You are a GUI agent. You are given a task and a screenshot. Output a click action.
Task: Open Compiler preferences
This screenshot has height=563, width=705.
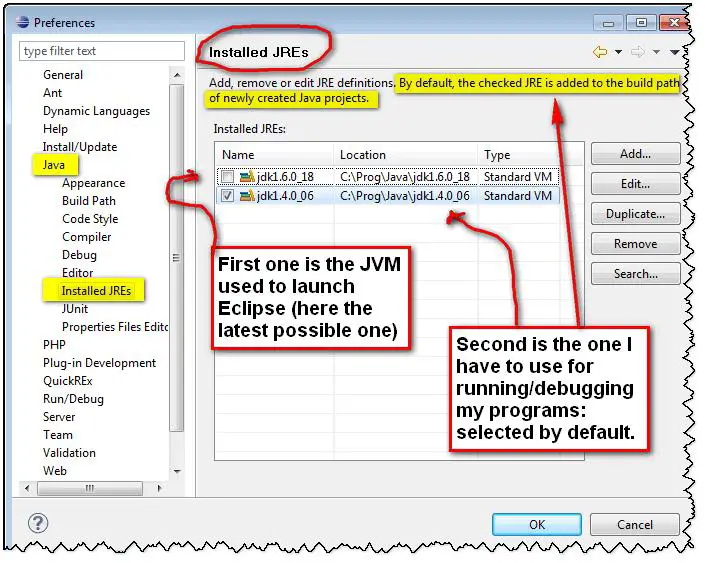click(x=86, y=237)
